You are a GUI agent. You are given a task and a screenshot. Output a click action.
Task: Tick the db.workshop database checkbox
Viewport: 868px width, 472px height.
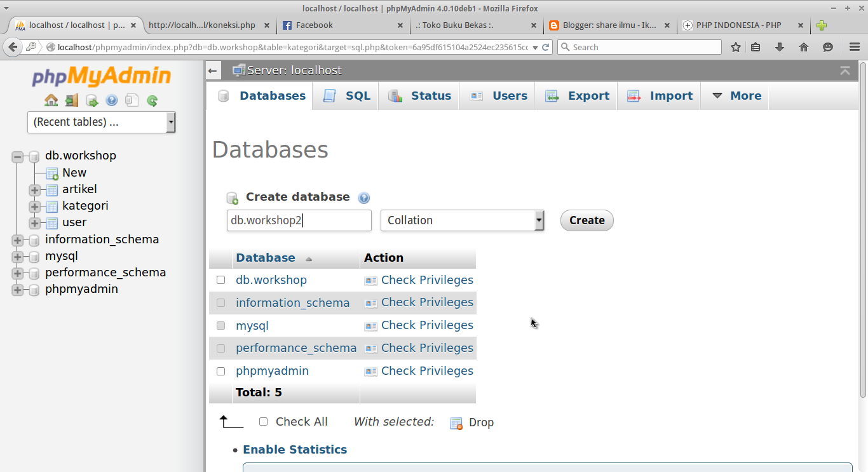coord(221,280)
